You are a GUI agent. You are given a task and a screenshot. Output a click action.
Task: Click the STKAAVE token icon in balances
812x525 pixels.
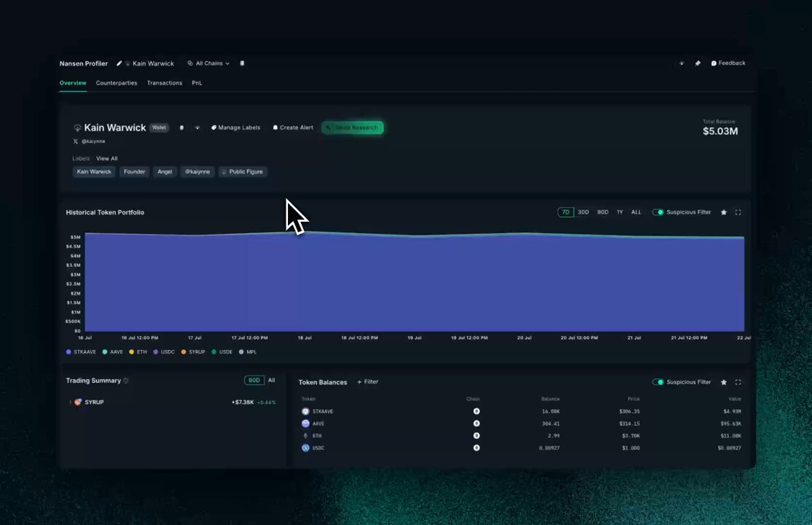click(305, 411)
